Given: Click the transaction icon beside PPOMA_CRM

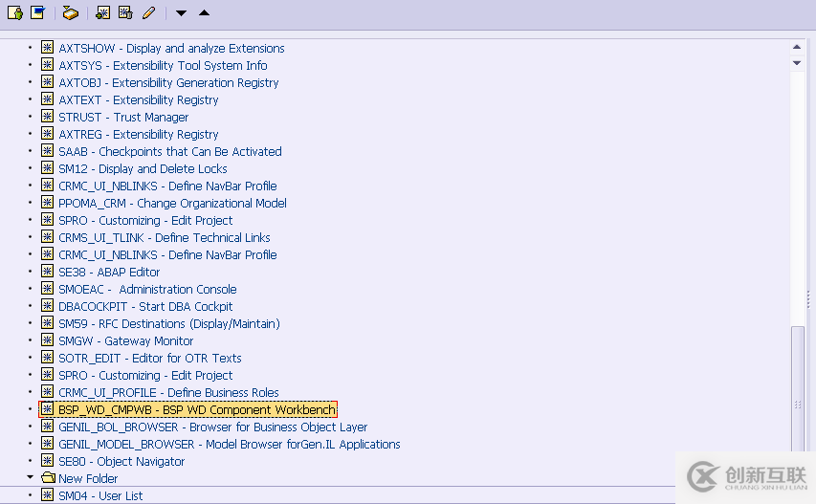Looking at the screenshot, I should point(48,202).
